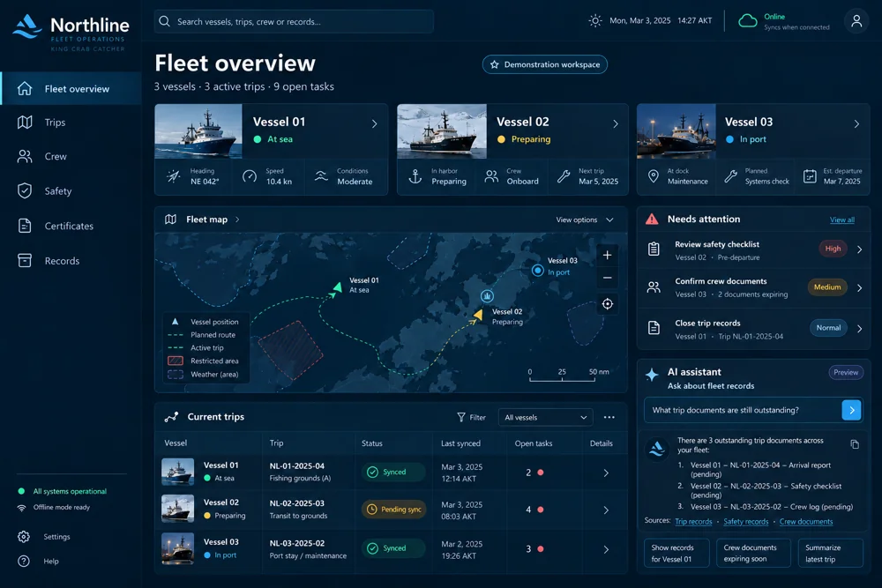
Task: Click the sun weather icon
Action: [x=595, y=21]
